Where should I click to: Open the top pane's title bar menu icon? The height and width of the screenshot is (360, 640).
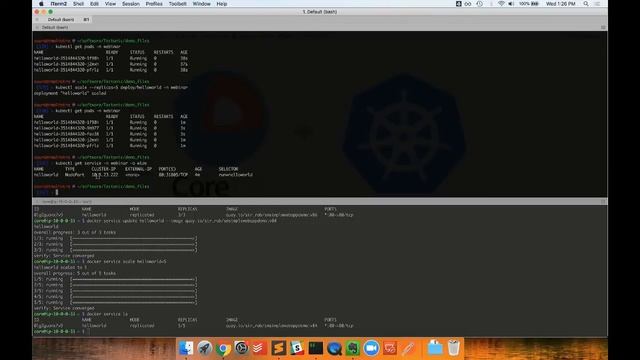coord(603,27)
